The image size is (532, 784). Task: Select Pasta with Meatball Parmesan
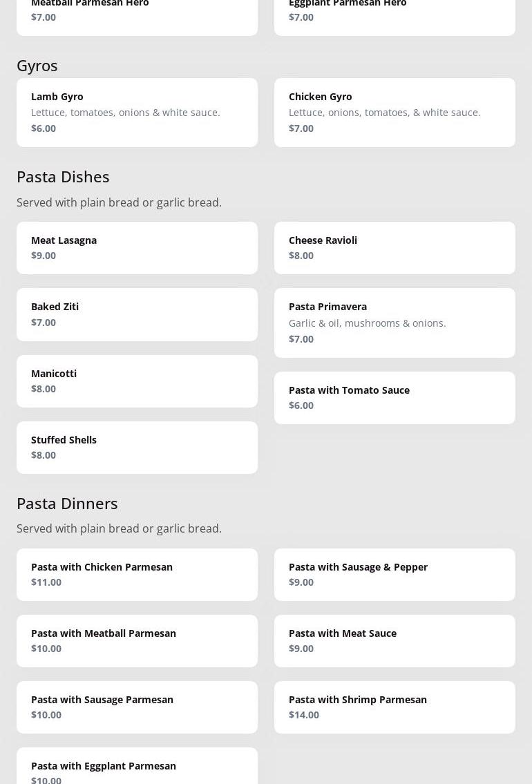point(137,640)
